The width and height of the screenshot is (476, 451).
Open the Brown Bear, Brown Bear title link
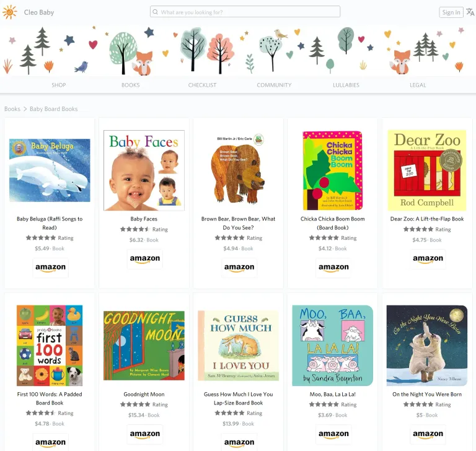point(238,223)
